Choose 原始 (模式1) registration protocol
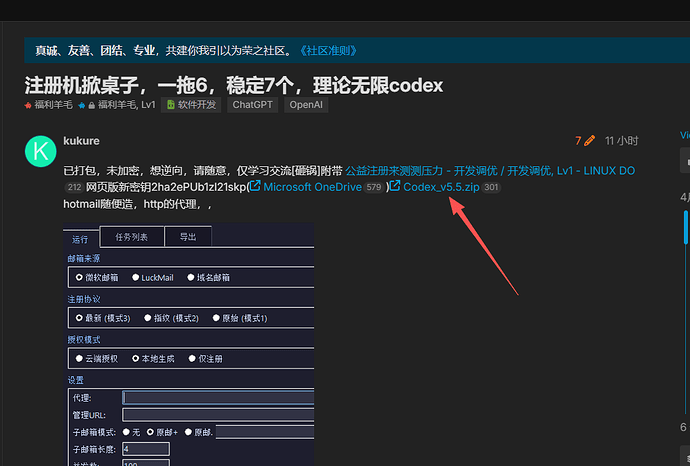 [x=240, y=318]
